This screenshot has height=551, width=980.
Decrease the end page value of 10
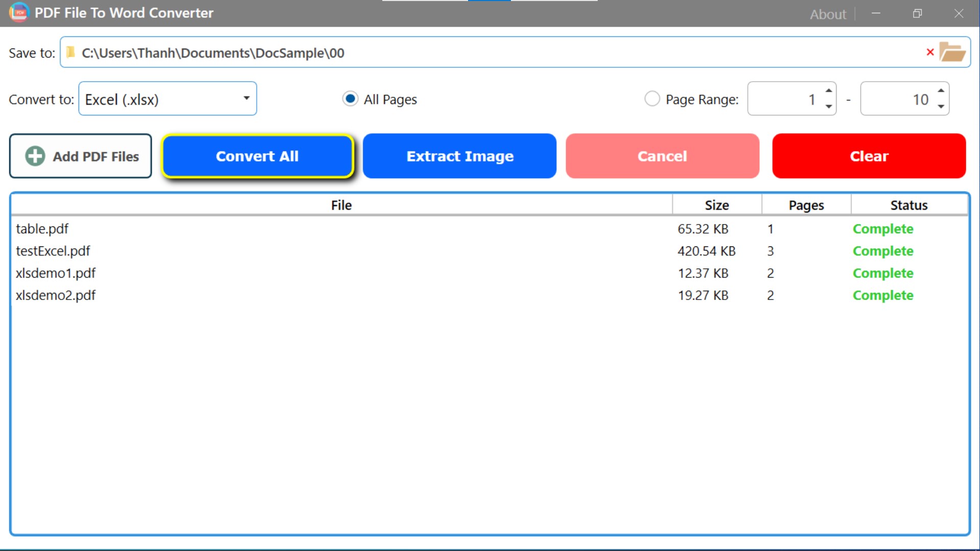pos(941,107)
